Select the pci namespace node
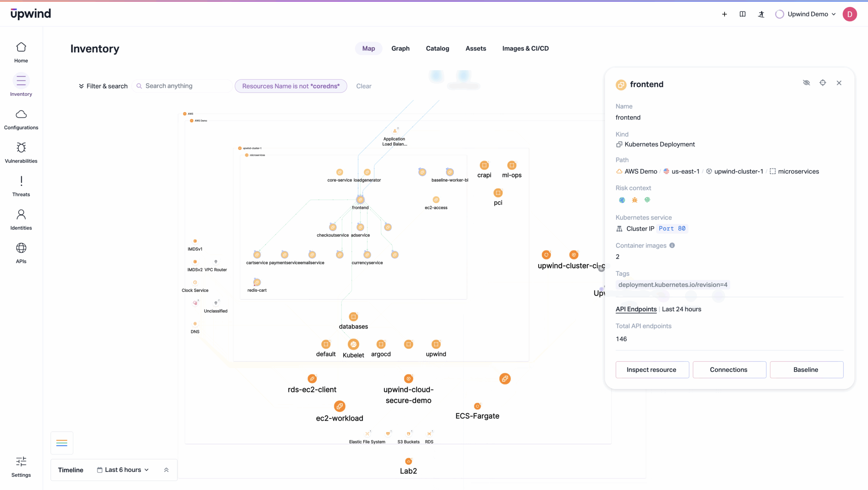The image size is (868, 490). click(498, 193)
